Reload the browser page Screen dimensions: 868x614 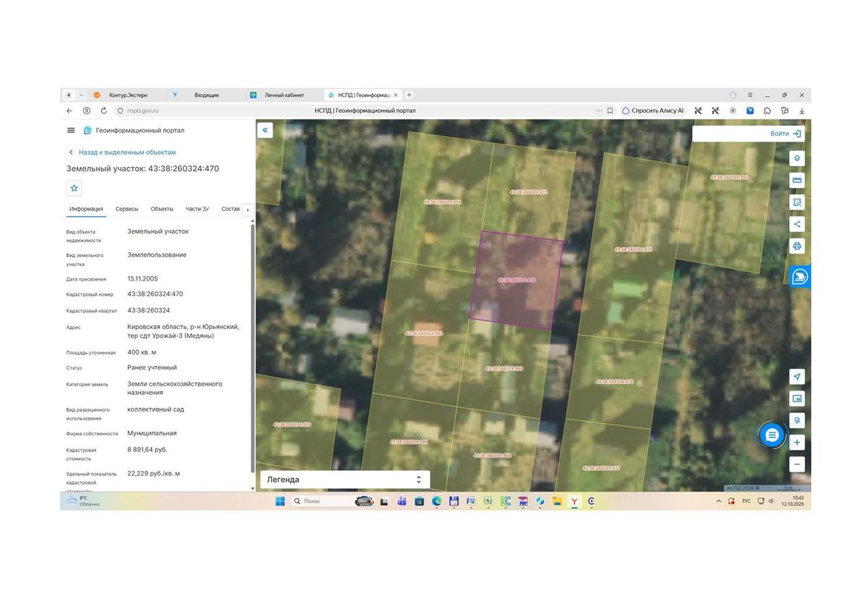[103, 111]
